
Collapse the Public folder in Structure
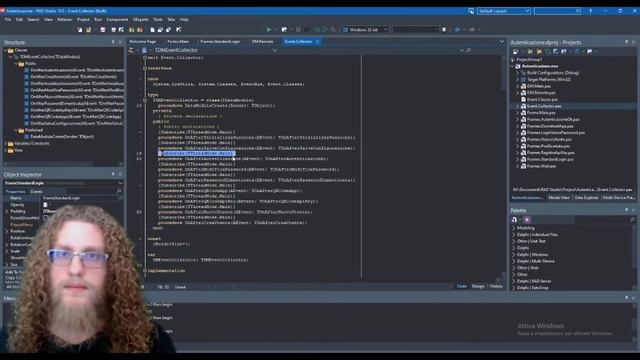(x=16, y=64)
